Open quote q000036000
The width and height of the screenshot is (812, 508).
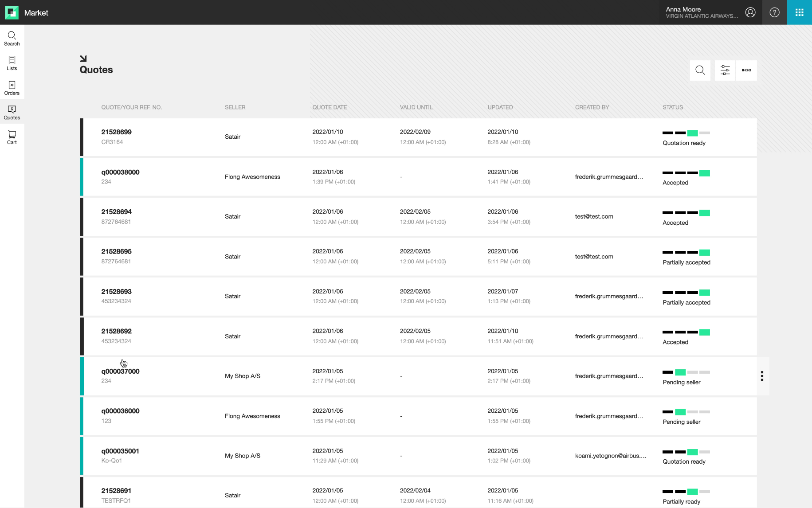120,411
